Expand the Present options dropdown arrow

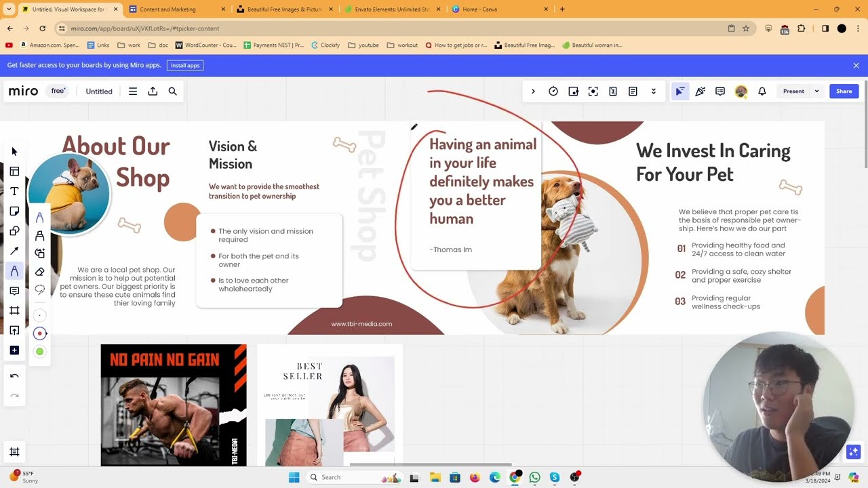click(816, 91)
